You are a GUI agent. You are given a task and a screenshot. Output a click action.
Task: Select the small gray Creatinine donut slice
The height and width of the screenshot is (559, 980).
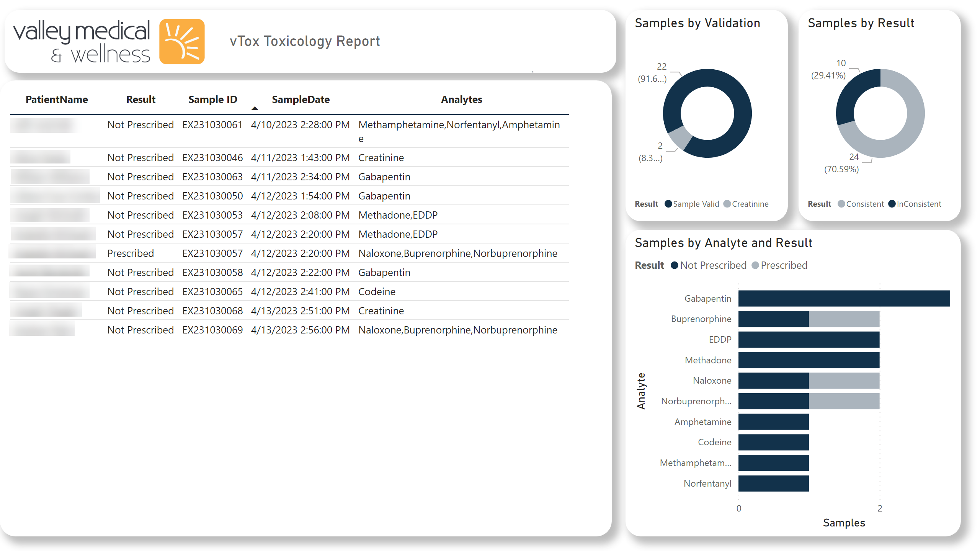(x=680, y=138)
